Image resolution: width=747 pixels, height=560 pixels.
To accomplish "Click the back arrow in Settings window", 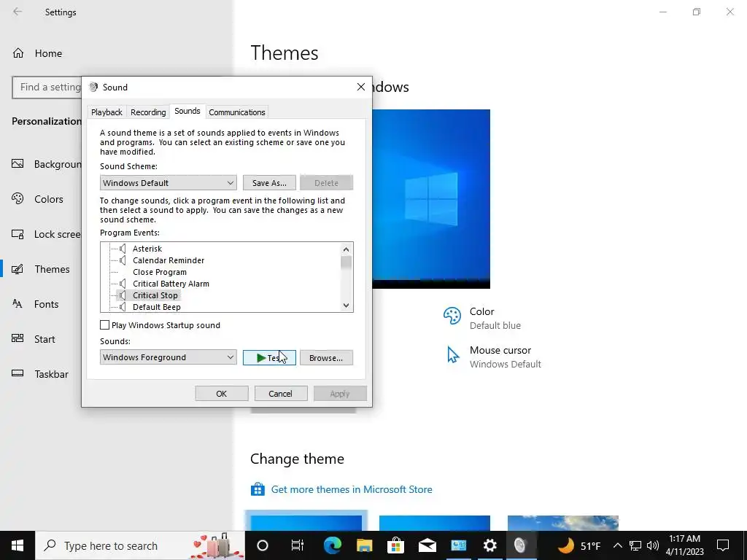I will point(18,12).
